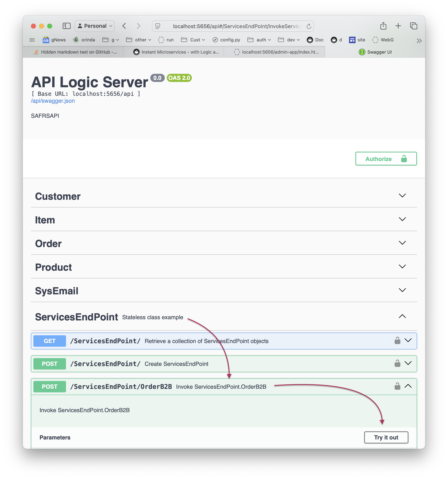Click lock icon on GET /ServicesEndPoint/ row
This screenshot has height=479, width=448.
[397, 340]
